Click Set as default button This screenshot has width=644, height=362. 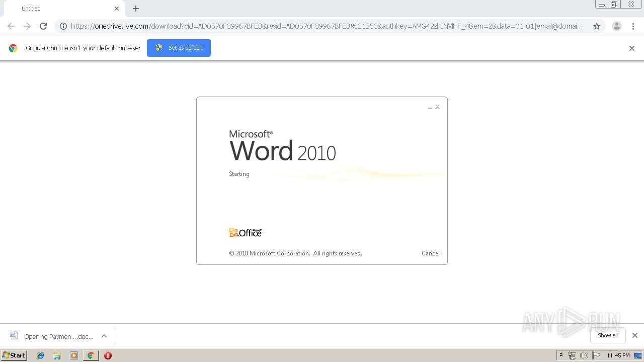pos(179,48)
